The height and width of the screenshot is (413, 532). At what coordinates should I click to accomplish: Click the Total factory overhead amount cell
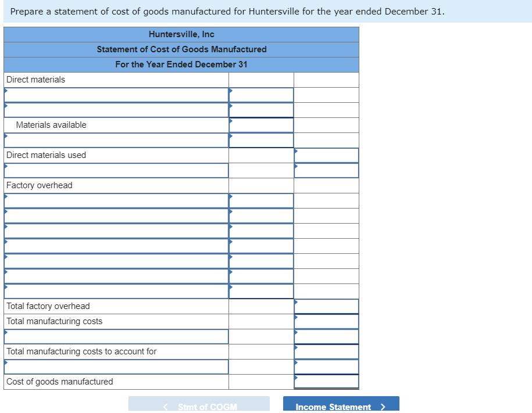326,306
